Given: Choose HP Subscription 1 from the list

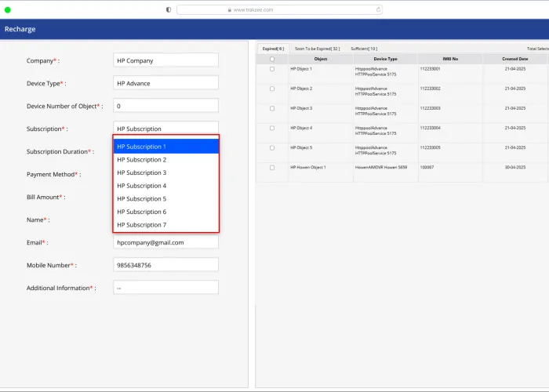Looking at the screenshot, I should (165, 147).
